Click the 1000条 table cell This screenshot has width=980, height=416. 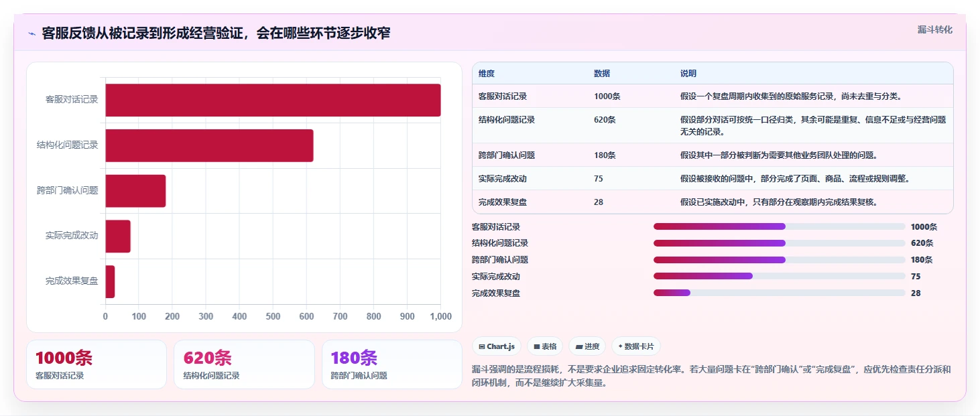[607, 96]
